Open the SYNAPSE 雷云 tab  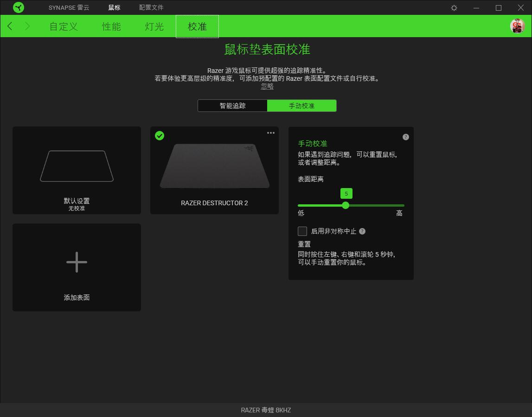point(69,7)
